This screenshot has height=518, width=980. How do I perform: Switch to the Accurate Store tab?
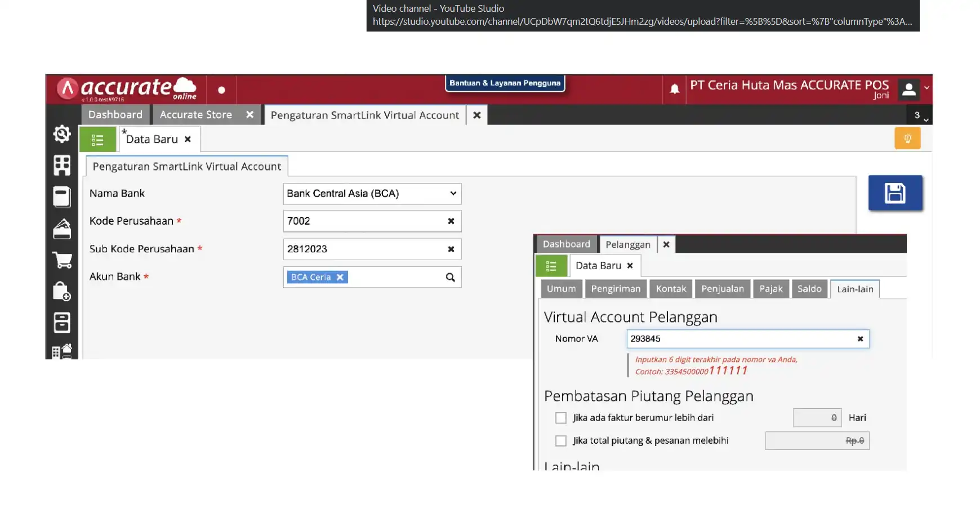point(196,115)
